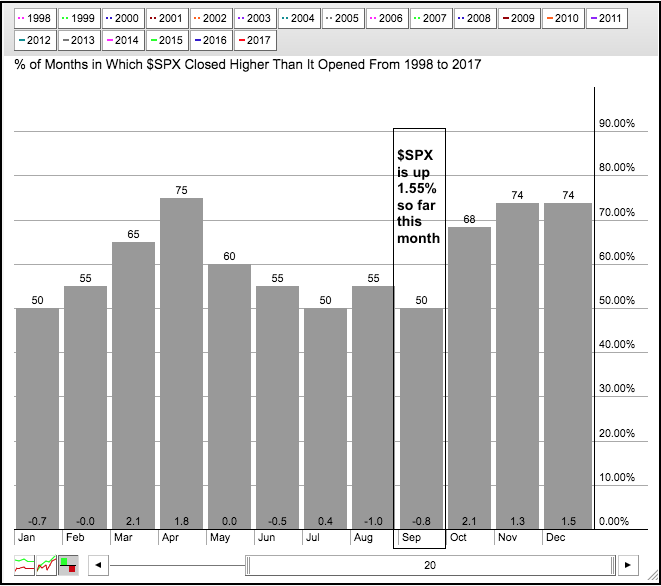Toggle the 2008 year legend

[474, 18]
